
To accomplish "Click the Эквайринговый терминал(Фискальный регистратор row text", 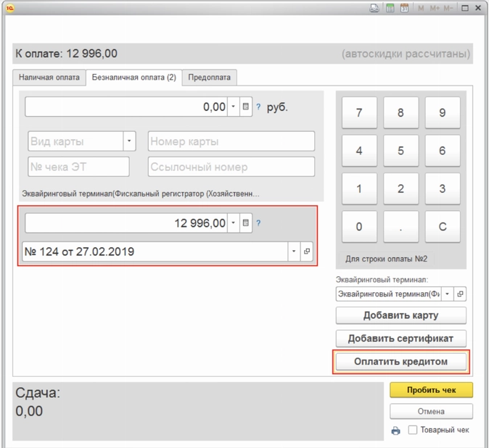I will (140, 194).
